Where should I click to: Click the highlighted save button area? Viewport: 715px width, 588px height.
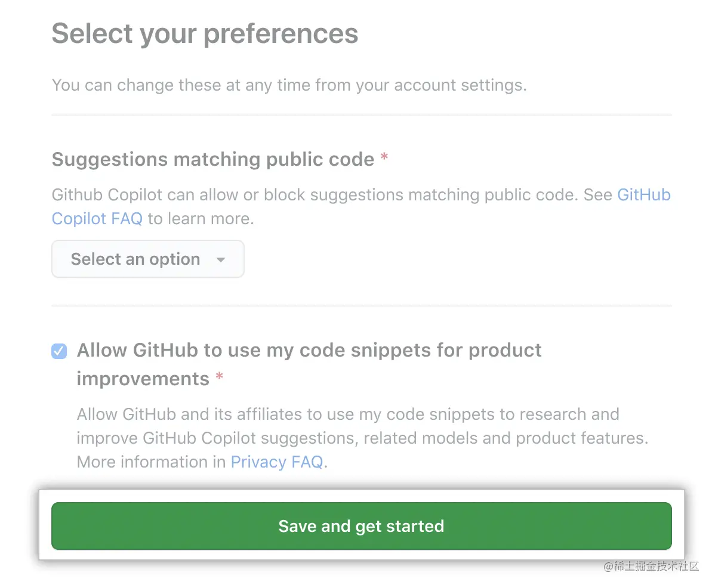pyautogui.click(x=360, y=526)
